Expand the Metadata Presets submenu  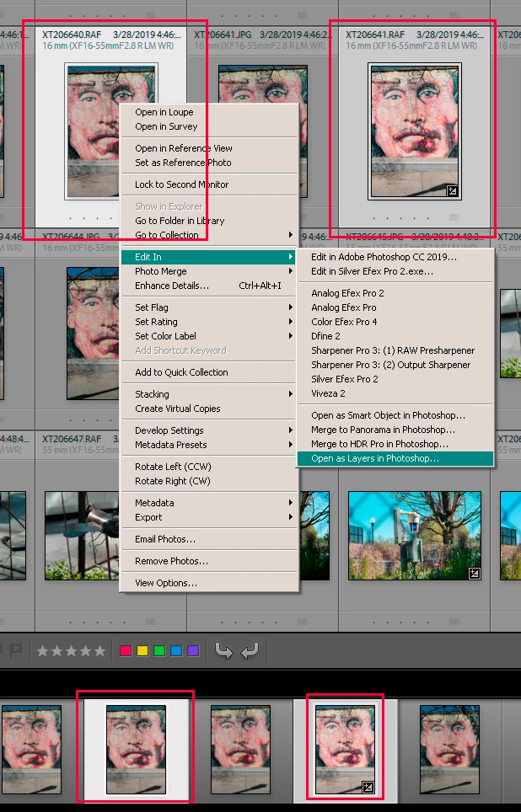coord(209,445)
